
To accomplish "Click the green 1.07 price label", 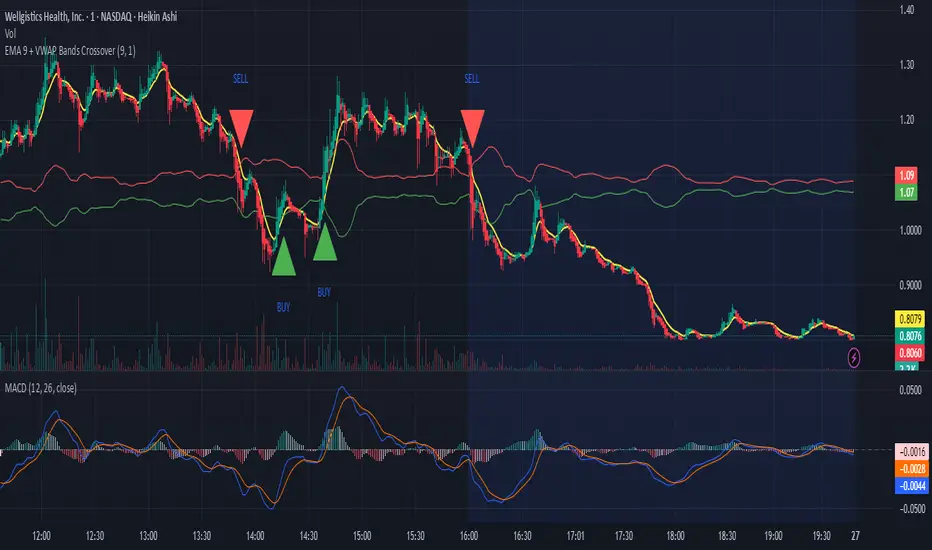I will click(x=906, y=192).
